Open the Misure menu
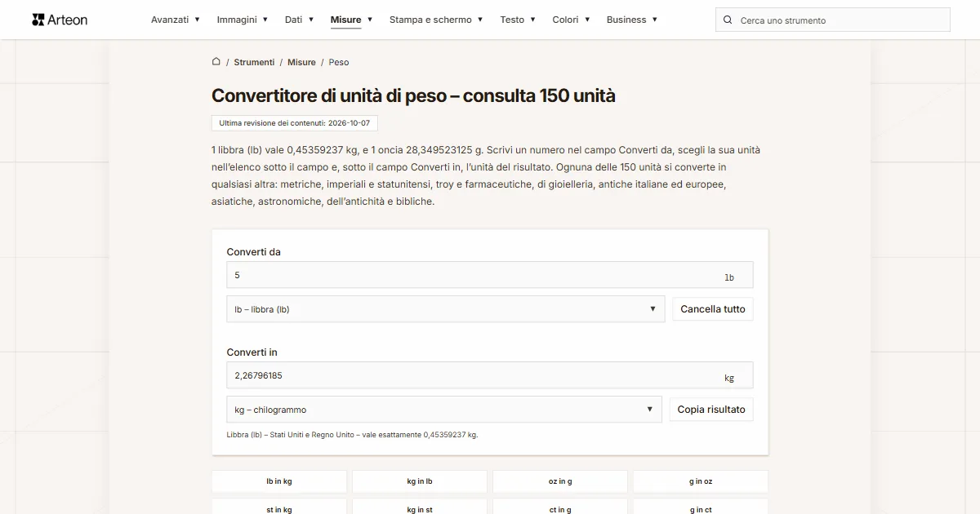Viewport: 980px width, 514px height. (351, 20)
